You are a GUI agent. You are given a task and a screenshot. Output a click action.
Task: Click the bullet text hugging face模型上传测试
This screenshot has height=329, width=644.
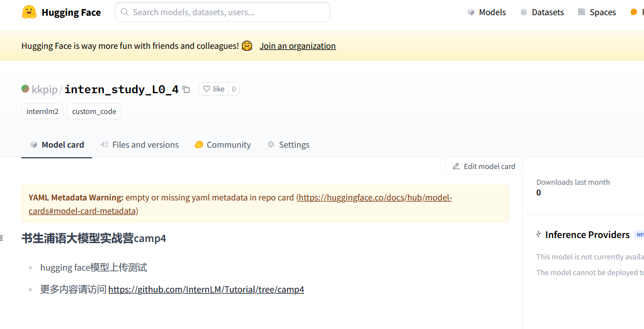pyautogui.click(x=94, y=268)
